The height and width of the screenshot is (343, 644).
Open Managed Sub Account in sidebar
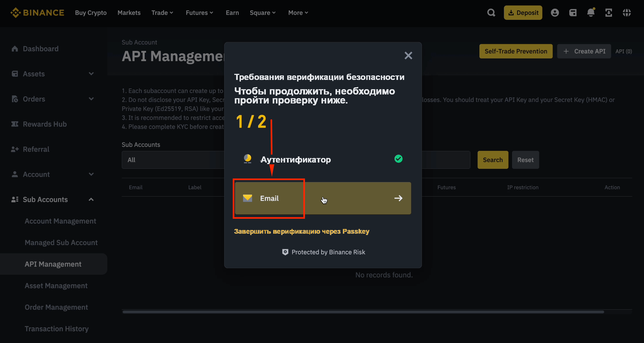pyautogui.click(x=61, y=243)
